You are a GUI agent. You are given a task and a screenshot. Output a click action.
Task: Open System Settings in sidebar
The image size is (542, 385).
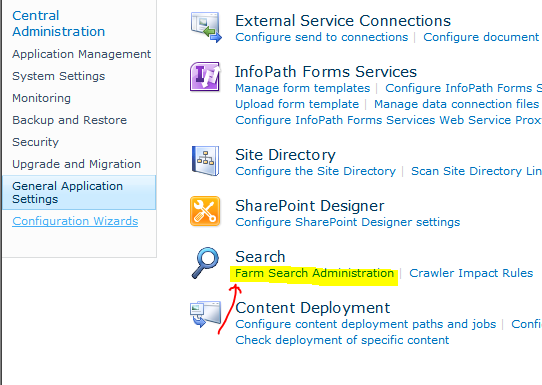point(58,76)
